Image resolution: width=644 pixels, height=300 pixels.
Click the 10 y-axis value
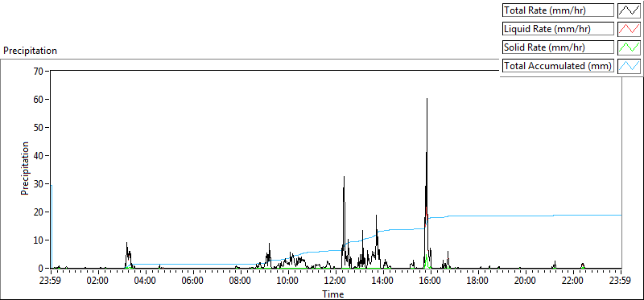[39, 240]
